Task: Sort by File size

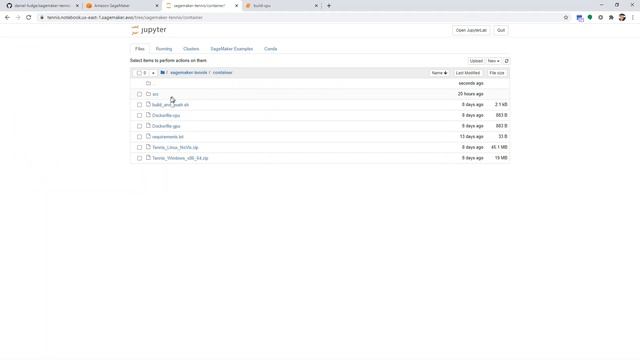Action: click(x=497, y=73)
